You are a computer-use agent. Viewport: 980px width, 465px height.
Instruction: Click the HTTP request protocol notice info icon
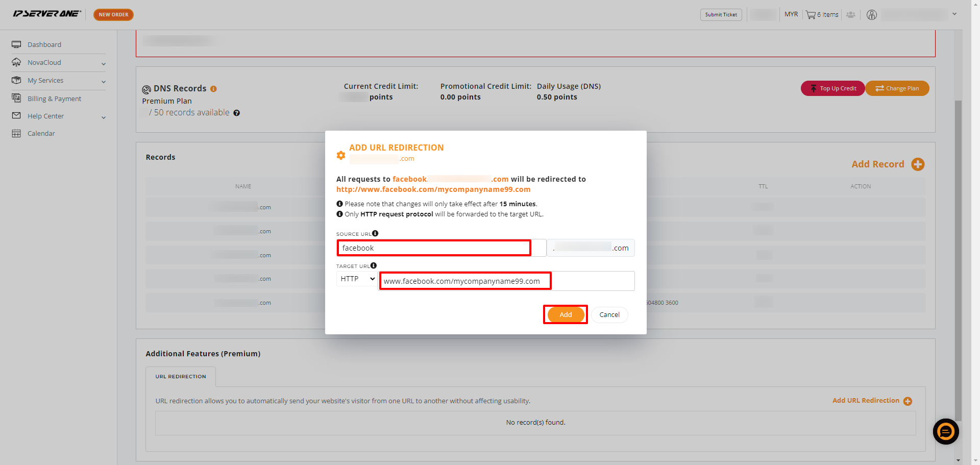coord(339,214)
